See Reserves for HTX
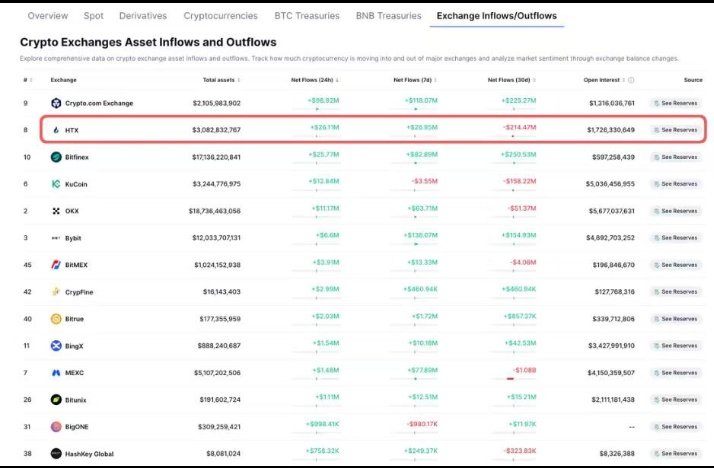Viewport: 714px width, 468px height. [x=676, y=130]
